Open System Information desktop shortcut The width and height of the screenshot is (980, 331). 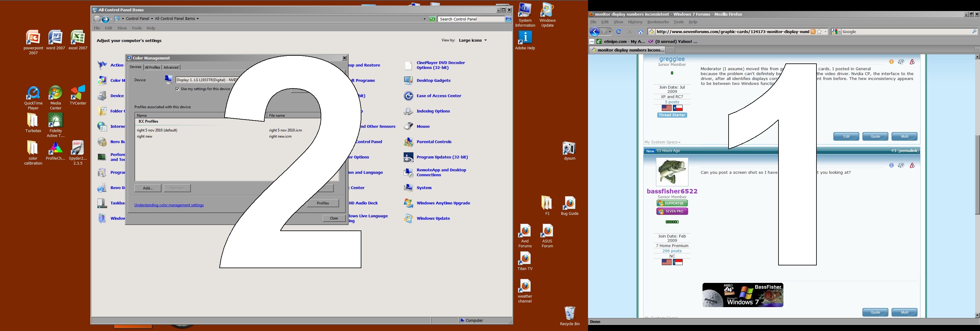click(x=525, y=15)
